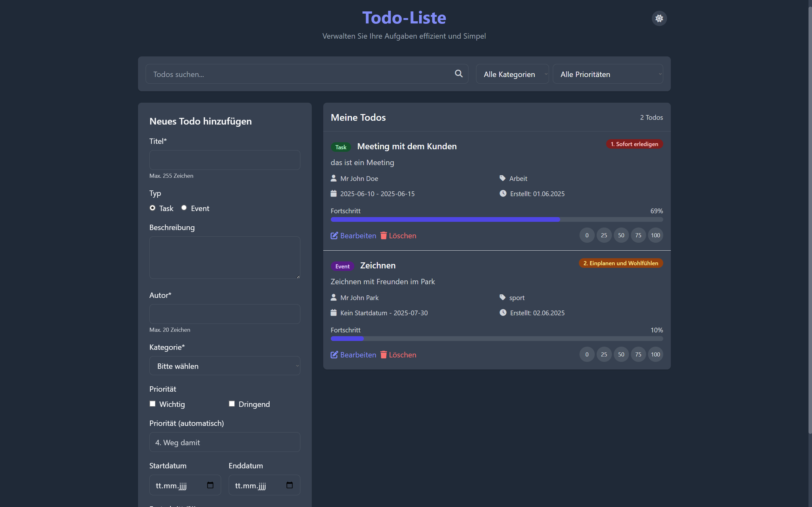The width and height of the screenshot is (812, 507).
Task: Click the search magnifier icon
Action: point(458,74)
